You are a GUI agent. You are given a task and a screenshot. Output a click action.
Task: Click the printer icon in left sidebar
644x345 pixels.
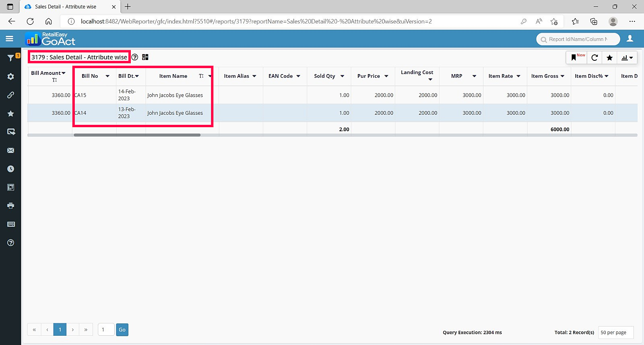point(11,206)
